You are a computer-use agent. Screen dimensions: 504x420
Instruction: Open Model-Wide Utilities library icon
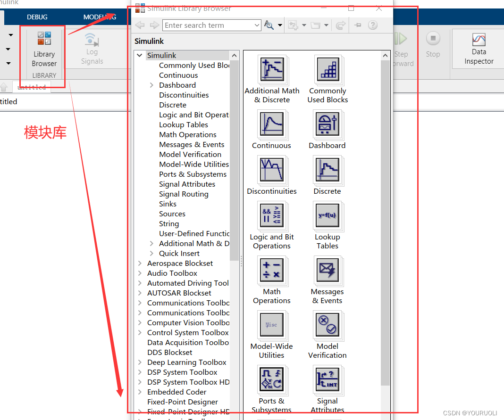click(x=272, y=325)
